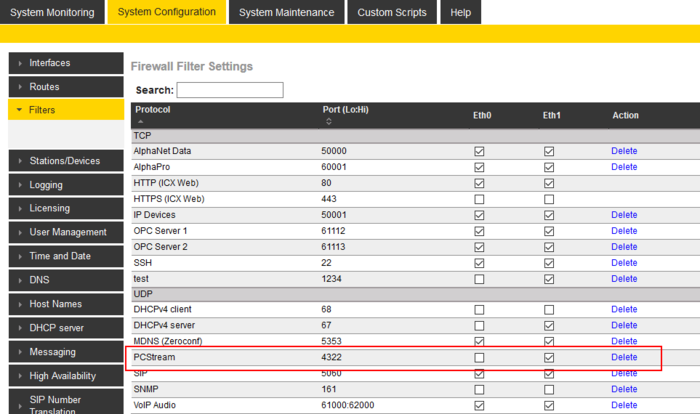Expand the Interfaces sidebar section

click(x=65, y=63)
